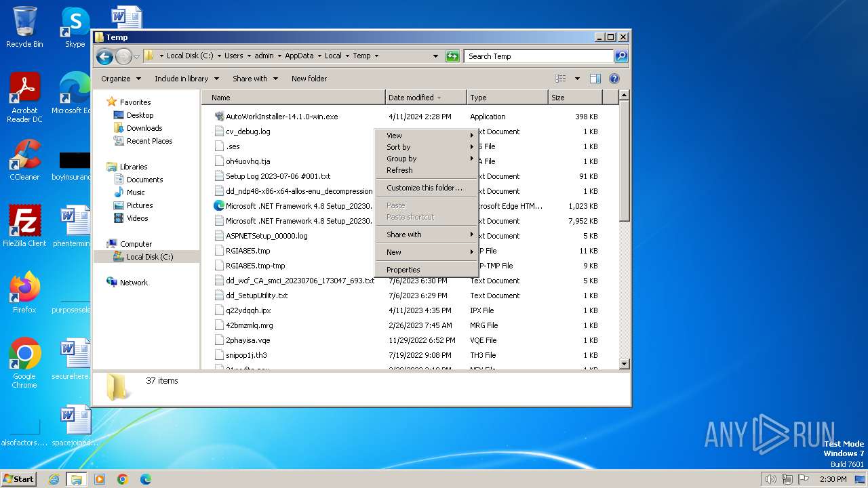This screenshot has width=868, height=488.
Task: Expand the New submenu
Action: [x=427, y=252]
